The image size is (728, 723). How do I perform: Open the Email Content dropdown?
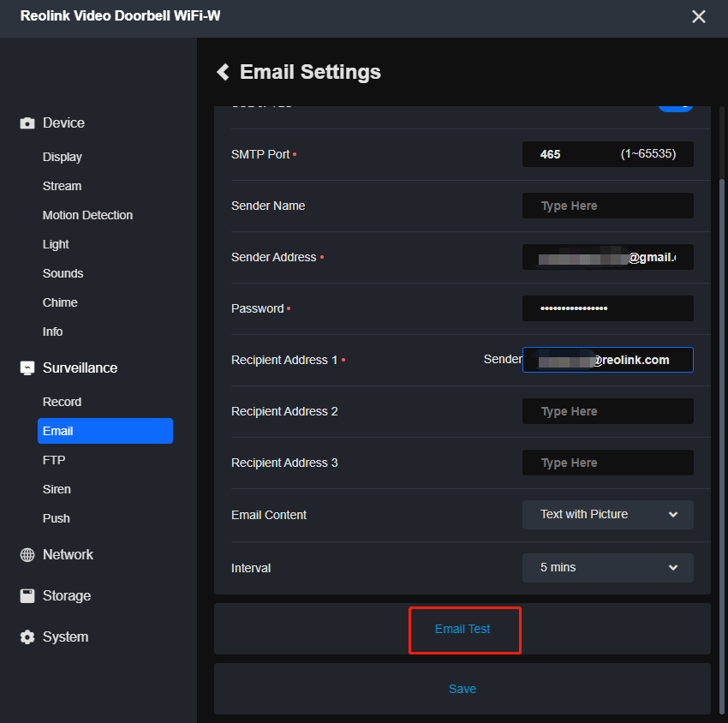[608, 515]
